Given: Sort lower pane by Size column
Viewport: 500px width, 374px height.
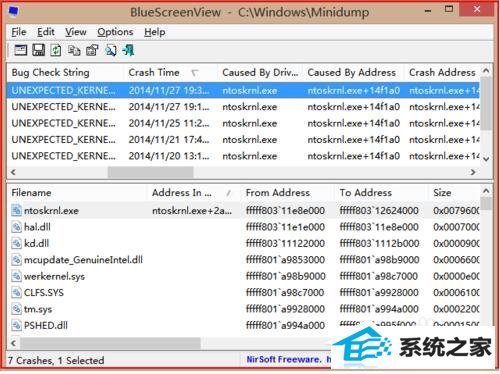Looking at the screenshot, I should pos(454,193).
